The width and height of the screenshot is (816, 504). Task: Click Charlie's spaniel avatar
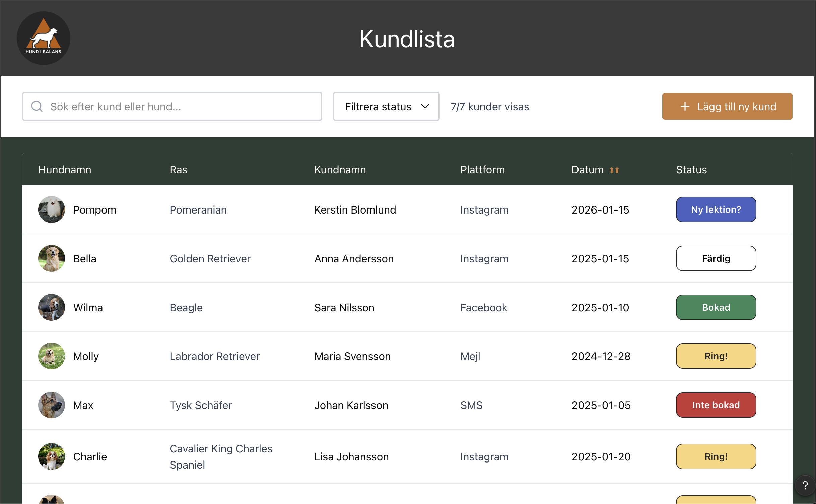[x=52, y=456]
